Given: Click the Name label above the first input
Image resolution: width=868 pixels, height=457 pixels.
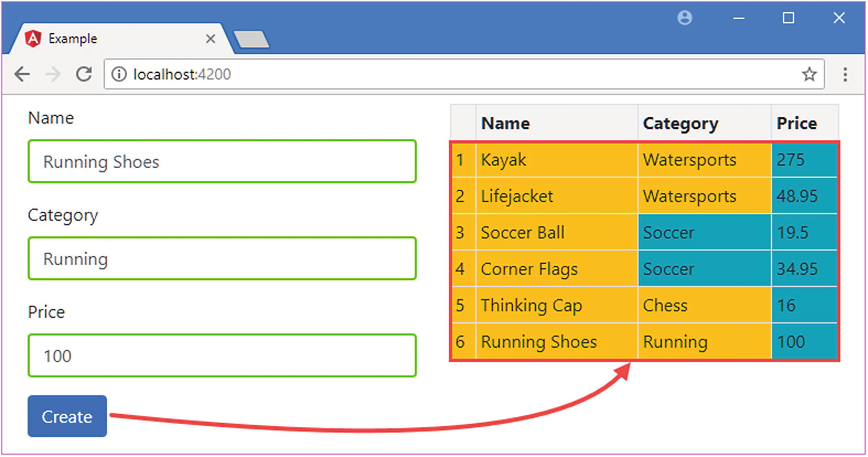Looking at the screenshot, I should 51,118.
